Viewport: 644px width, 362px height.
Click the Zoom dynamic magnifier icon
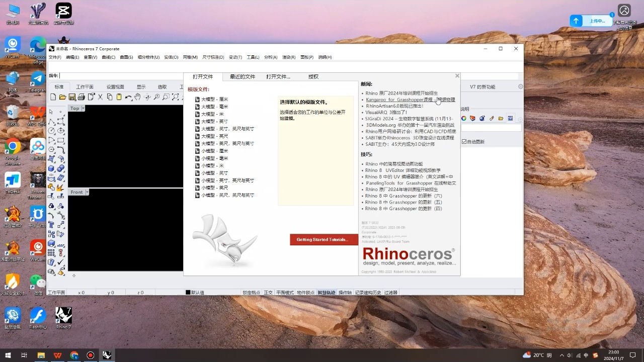pyautogui.click(x=156, y=97)
